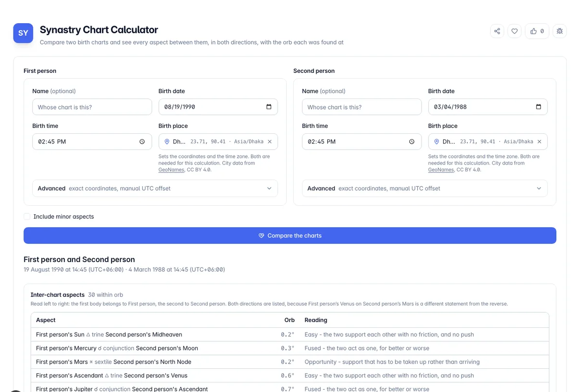Click the SY app logo
Screen dimensions: 580x392
[23, 33]
